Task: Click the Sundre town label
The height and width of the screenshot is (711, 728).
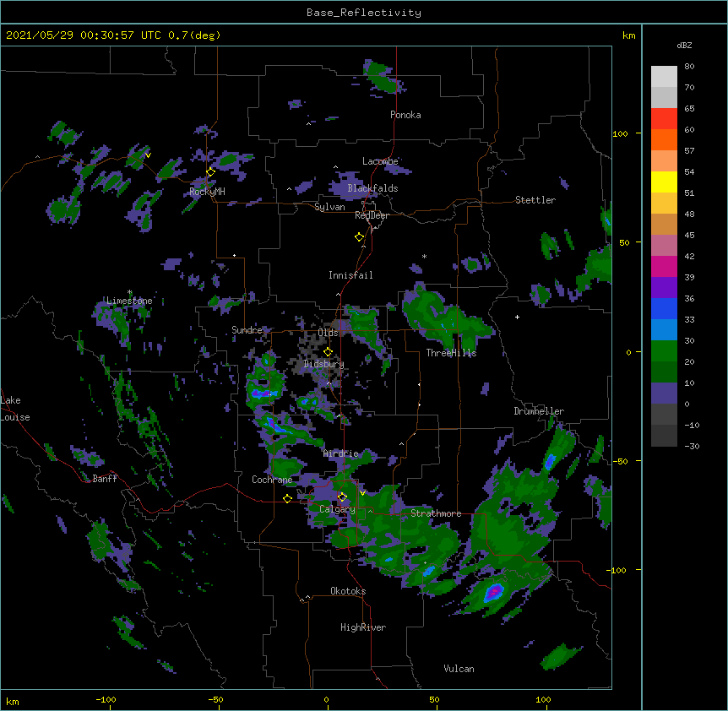Action: coord(247,330)
